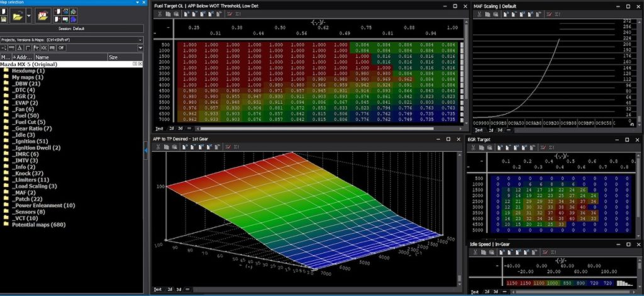Click the KK filter icon in map list toolbar
Viewport: 644px width, 296px height.
pyautogui.click(x=44, y=48)
